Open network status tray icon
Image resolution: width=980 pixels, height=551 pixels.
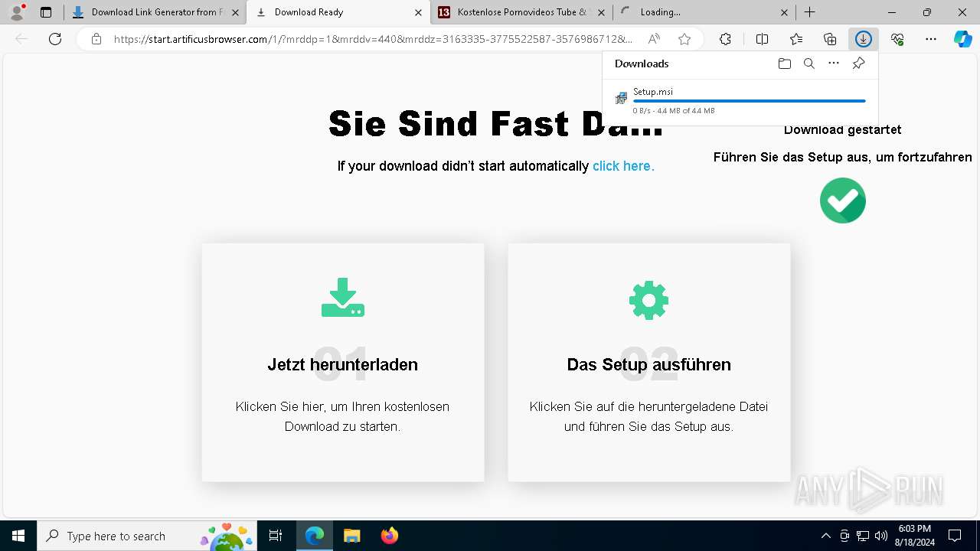(x=863, y=536)
